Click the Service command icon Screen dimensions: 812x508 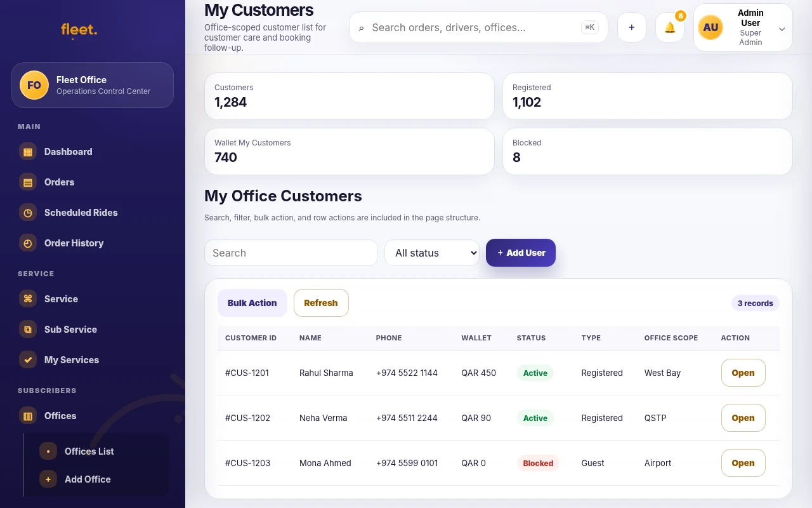coord(28,299)
